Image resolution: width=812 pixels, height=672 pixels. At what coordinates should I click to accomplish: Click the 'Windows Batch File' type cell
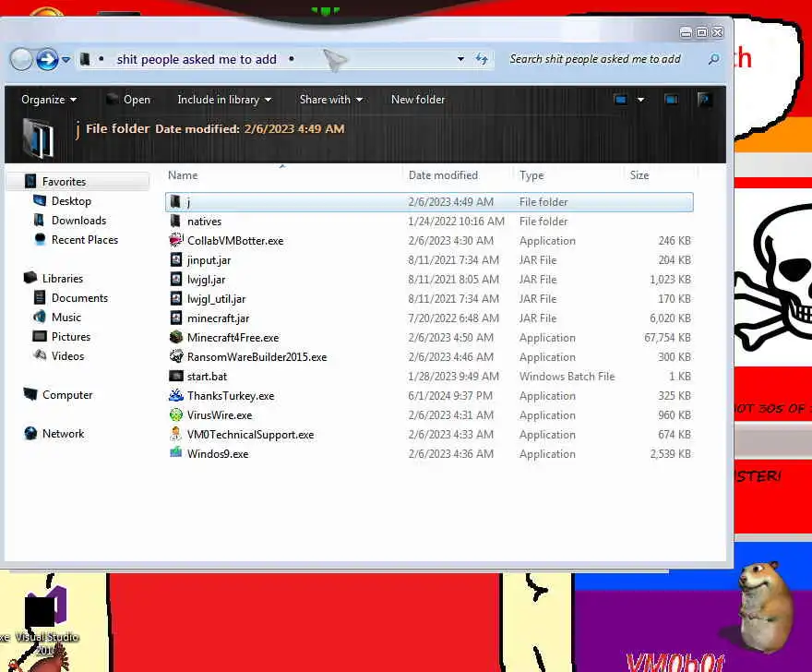click(x=567, y=377)
